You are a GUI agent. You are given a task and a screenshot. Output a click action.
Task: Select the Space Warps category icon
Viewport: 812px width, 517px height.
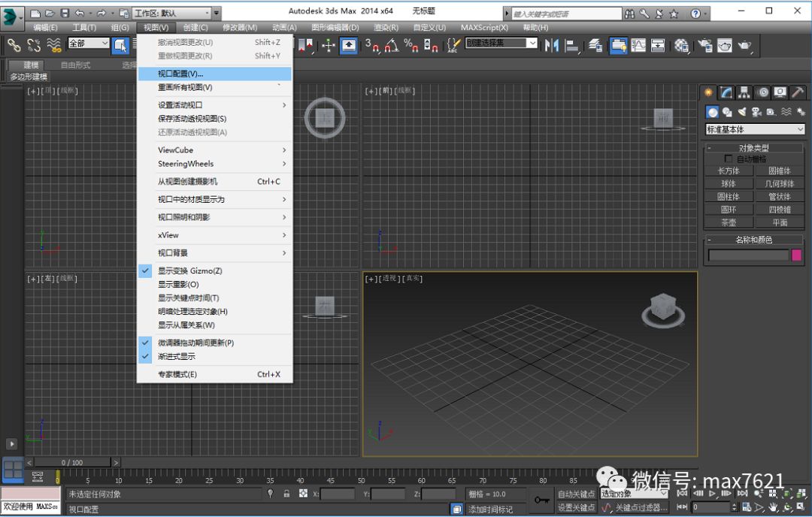pyautogui.click(x=786, y=112)
